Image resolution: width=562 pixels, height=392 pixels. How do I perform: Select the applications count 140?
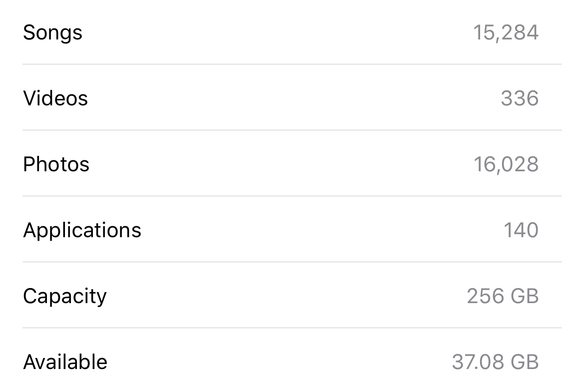(x=521, y=230)
